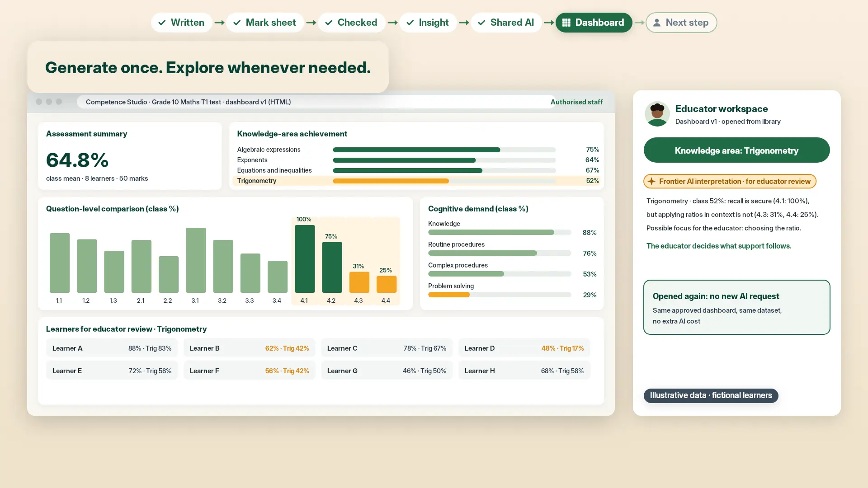Image resolution: width=868 pixels, height=488 pixels.
Task: Go to the Mark sheet step
Action: coord(265,23)
